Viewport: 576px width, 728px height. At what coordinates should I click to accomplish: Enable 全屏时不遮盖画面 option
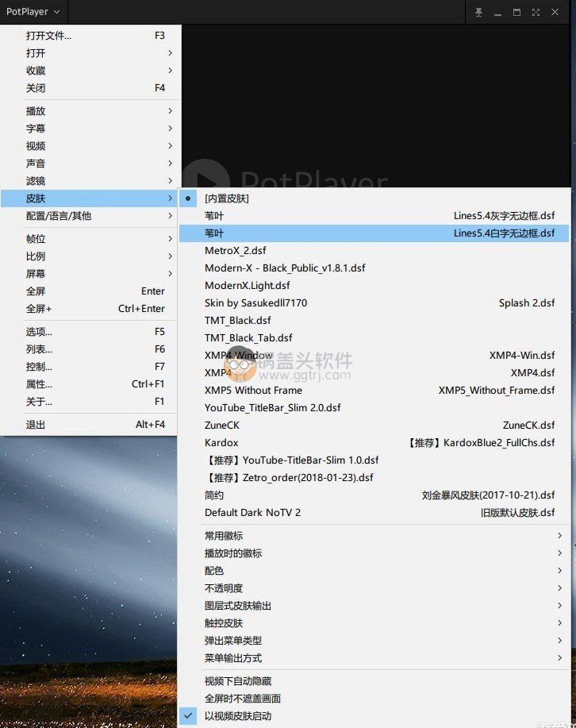374,699
